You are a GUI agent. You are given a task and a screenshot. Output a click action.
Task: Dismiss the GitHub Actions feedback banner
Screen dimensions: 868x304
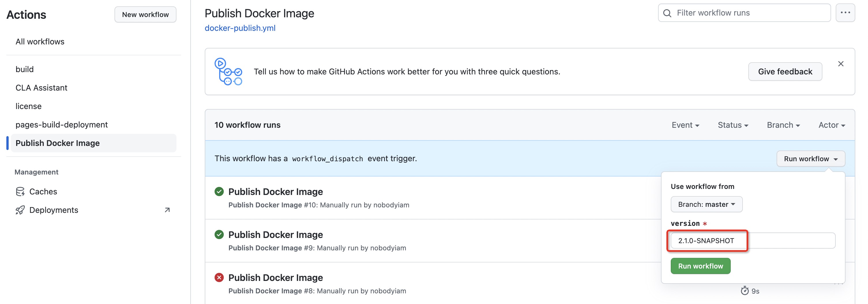841,63
